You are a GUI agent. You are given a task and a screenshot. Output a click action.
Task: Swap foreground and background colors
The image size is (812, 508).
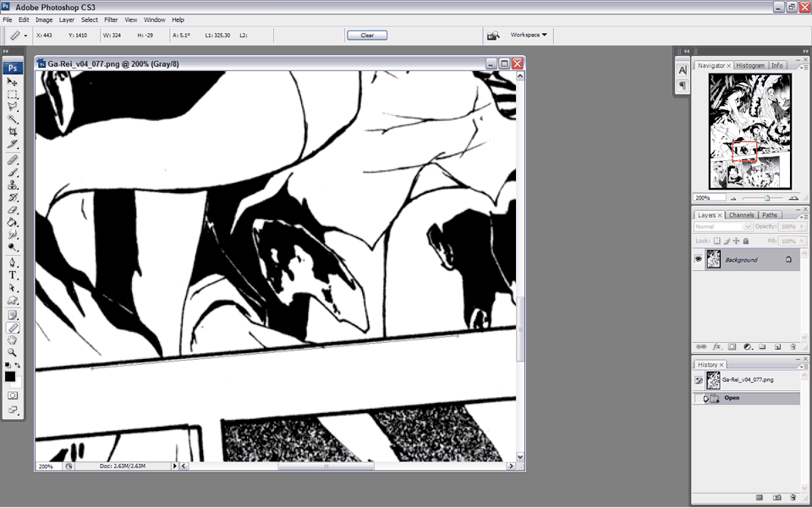tap(18, 366)
